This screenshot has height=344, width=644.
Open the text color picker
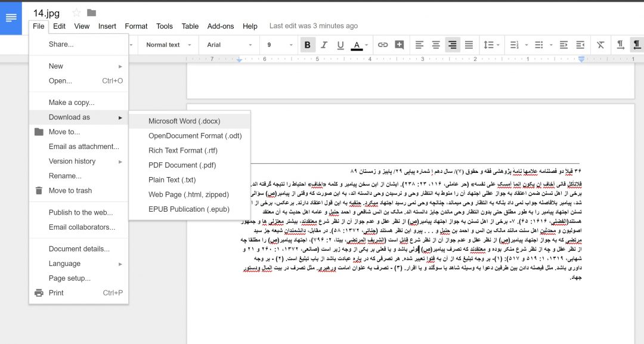point(357,45)
